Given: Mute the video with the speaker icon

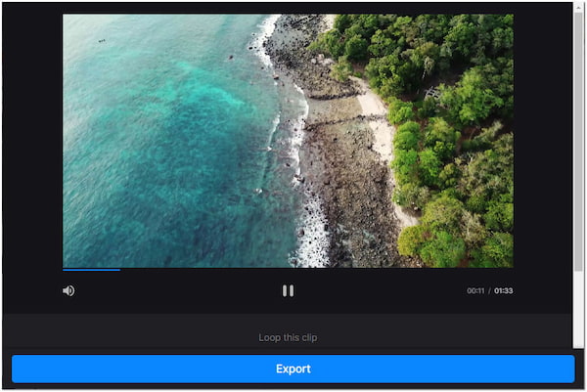Looking at the screenshot, I should coord(68,290).
